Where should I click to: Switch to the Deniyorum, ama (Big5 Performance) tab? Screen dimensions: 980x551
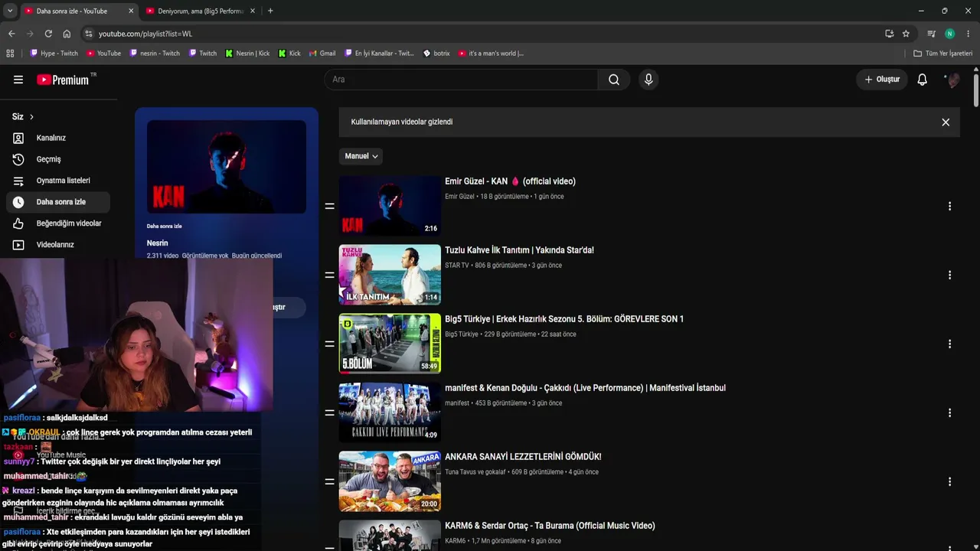[x=201, y=11]
